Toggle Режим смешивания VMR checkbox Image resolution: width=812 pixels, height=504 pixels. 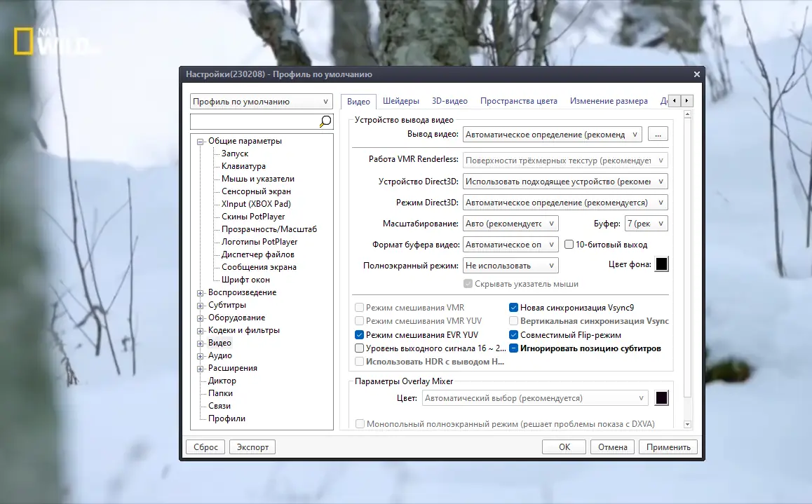coord(359,307)
